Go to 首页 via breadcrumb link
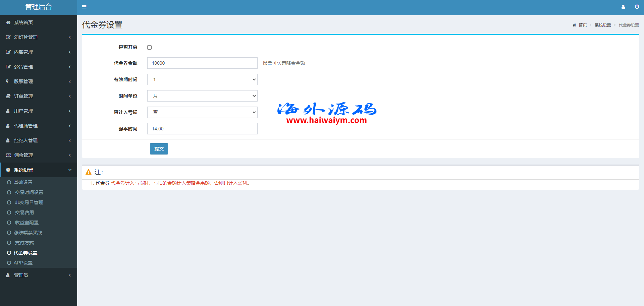Image resolution: width=644 pixels, height=306 pixels. pyautogui.click(x=582, y=25)
